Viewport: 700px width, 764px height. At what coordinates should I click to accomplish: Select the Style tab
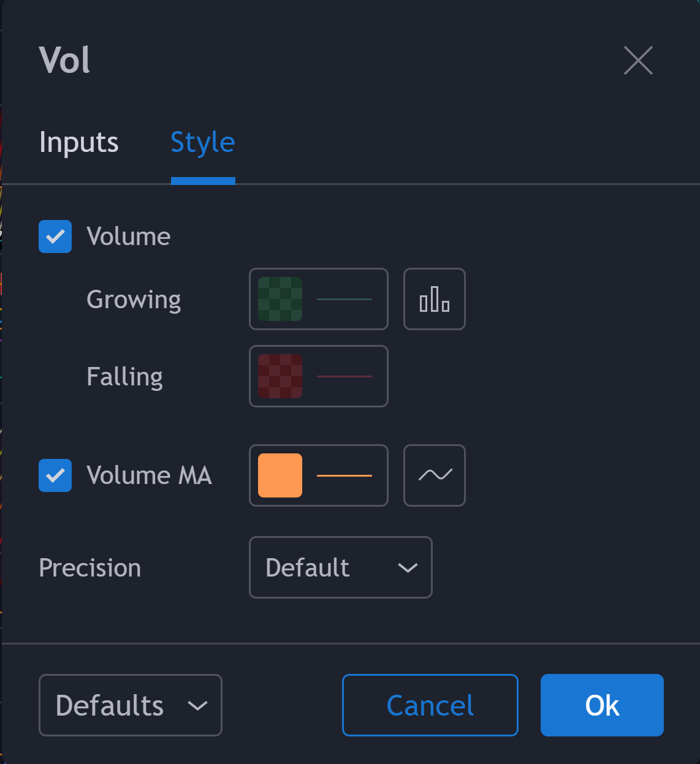[203, 142]
